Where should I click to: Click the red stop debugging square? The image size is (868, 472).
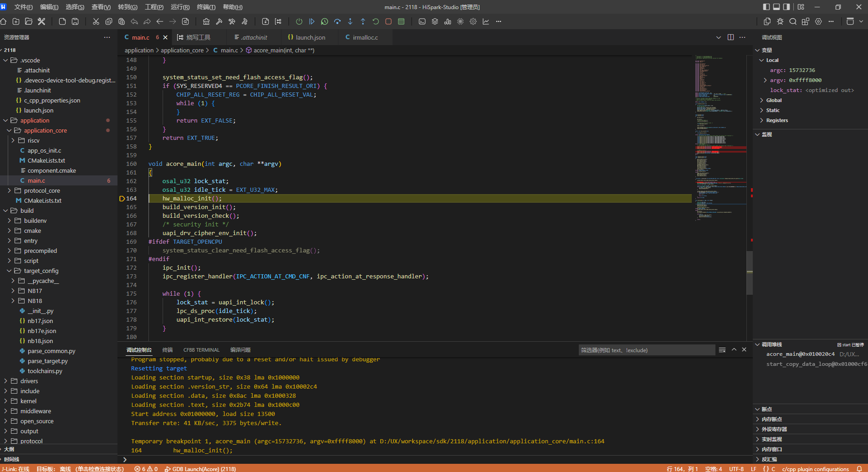click(x=388, y=21)
